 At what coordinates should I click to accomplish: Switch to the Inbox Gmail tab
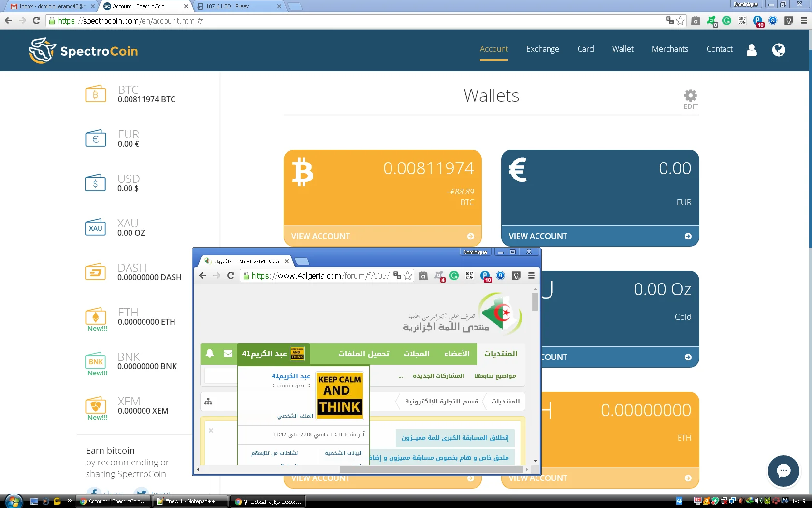point(48,6)
